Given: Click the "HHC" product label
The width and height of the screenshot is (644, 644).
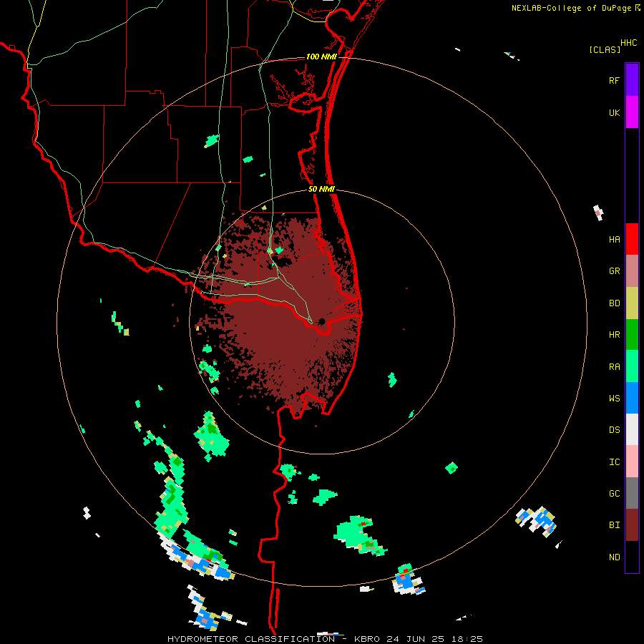Looking at the screenshot, I should [628, 43].
